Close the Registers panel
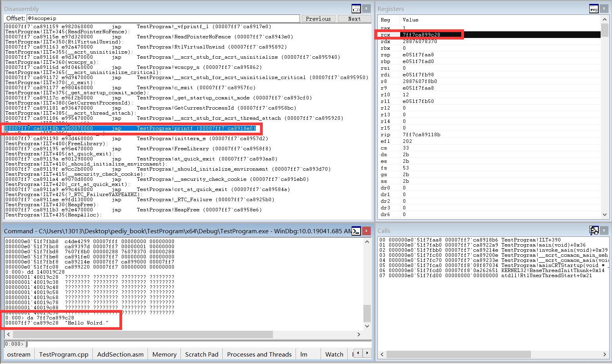The image size is (612, 364). coord(604,9)
